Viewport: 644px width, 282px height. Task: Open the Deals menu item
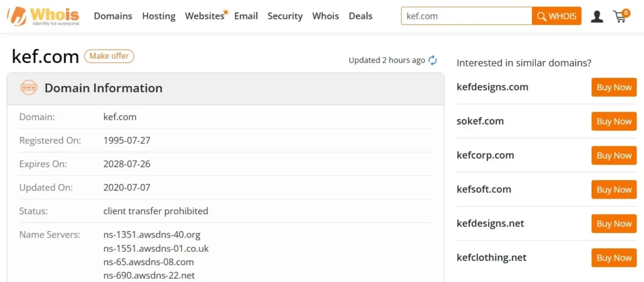coord(360,16)
